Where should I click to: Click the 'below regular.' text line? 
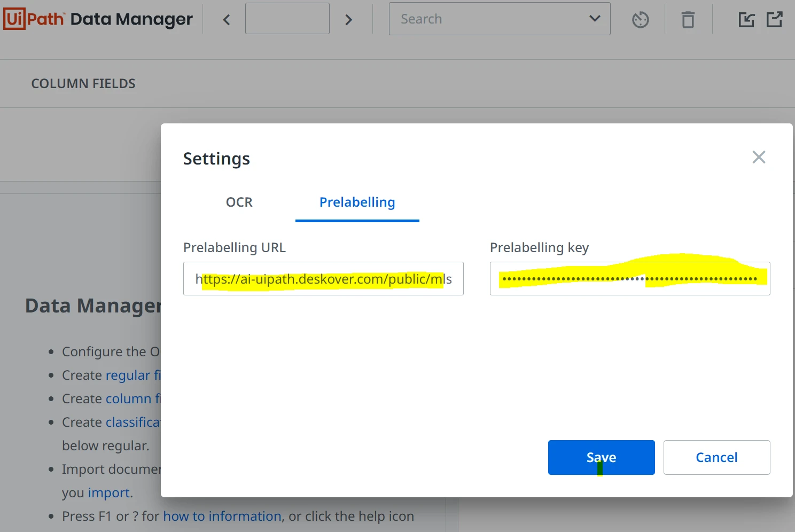[106, 445]
